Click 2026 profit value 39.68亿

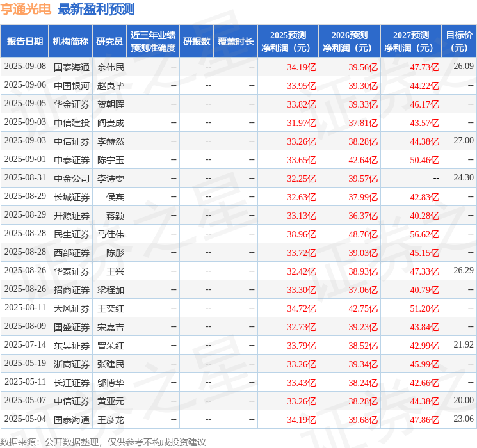click(363, 420)
